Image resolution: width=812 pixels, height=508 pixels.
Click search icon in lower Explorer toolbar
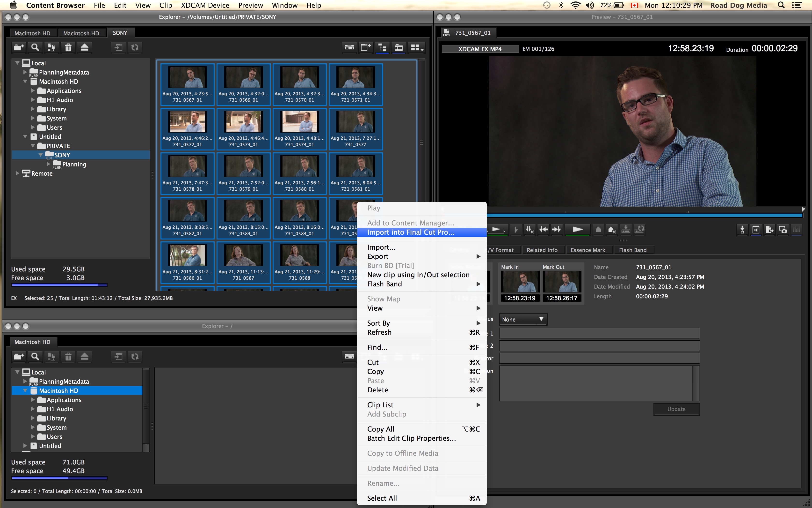35,357
